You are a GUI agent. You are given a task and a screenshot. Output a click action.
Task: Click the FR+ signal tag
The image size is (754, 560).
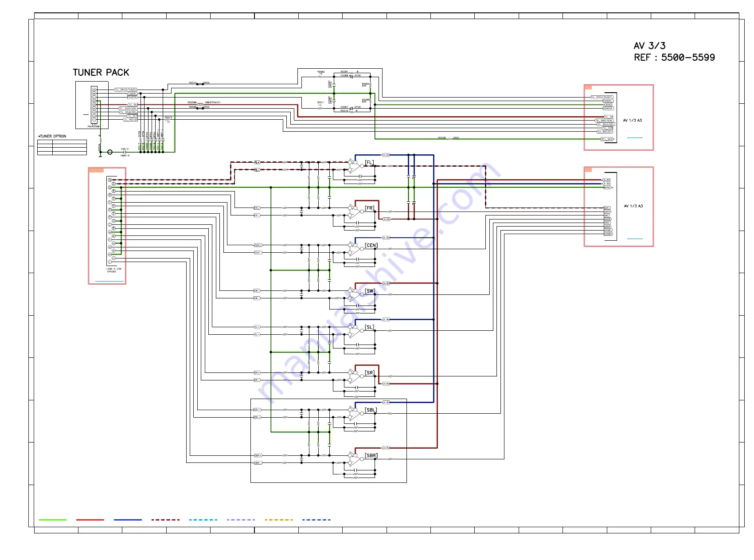point(257,208)
